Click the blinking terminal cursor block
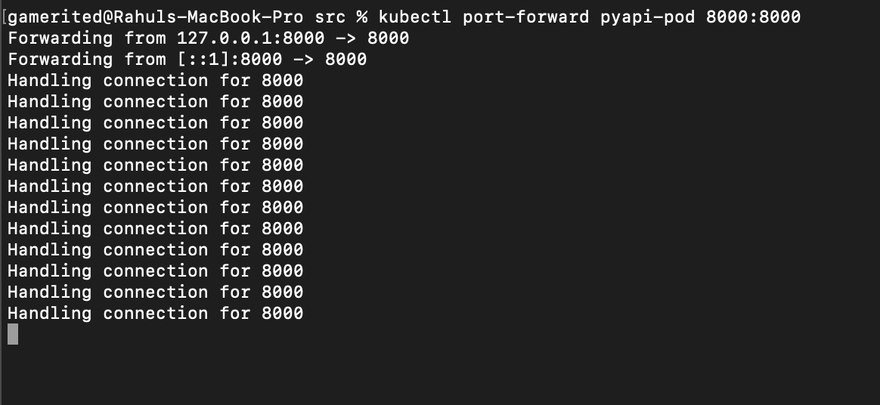 point(12,334)
